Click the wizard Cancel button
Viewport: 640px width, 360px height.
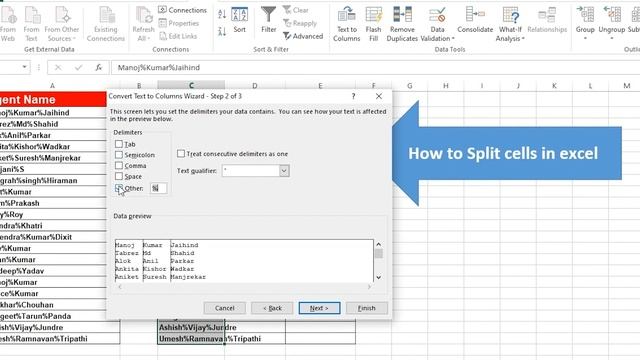tap(224, 308)
